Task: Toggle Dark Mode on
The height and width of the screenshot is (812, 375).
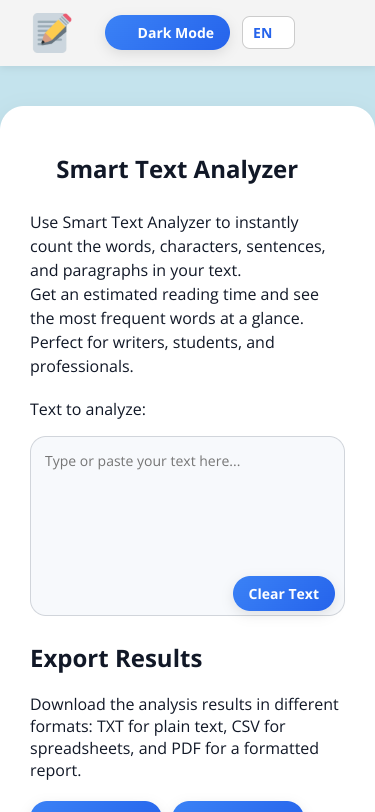Action: 167,33
